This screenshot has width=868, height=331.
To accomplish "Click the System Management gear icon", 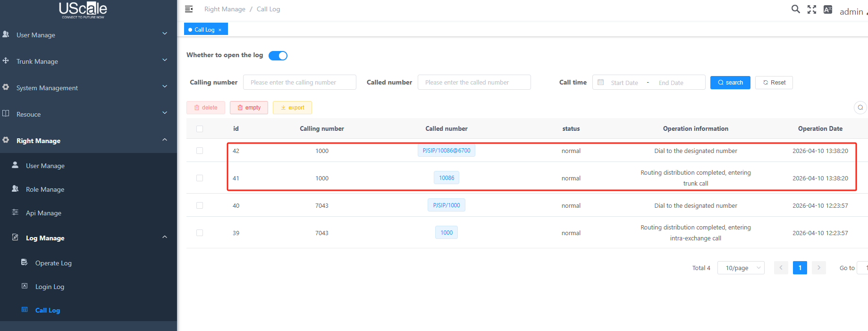I will click(x=6, y=87).
